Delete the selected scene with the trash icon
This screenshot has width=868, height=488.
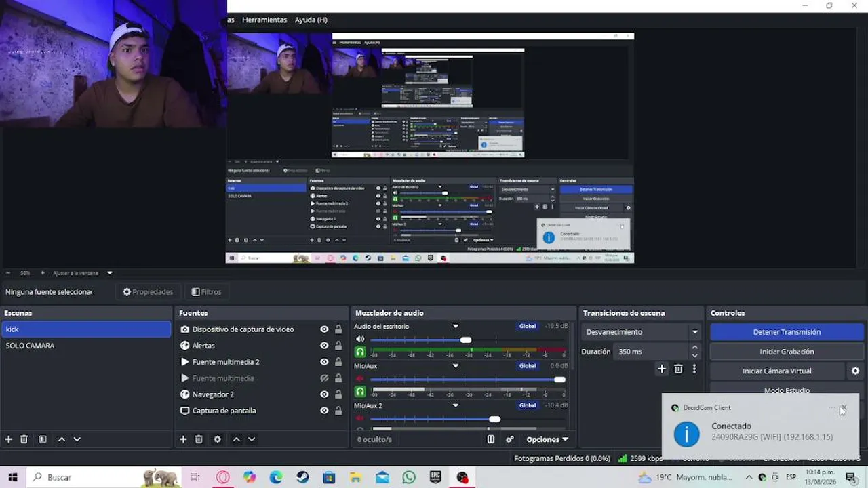tap(24, 439)
